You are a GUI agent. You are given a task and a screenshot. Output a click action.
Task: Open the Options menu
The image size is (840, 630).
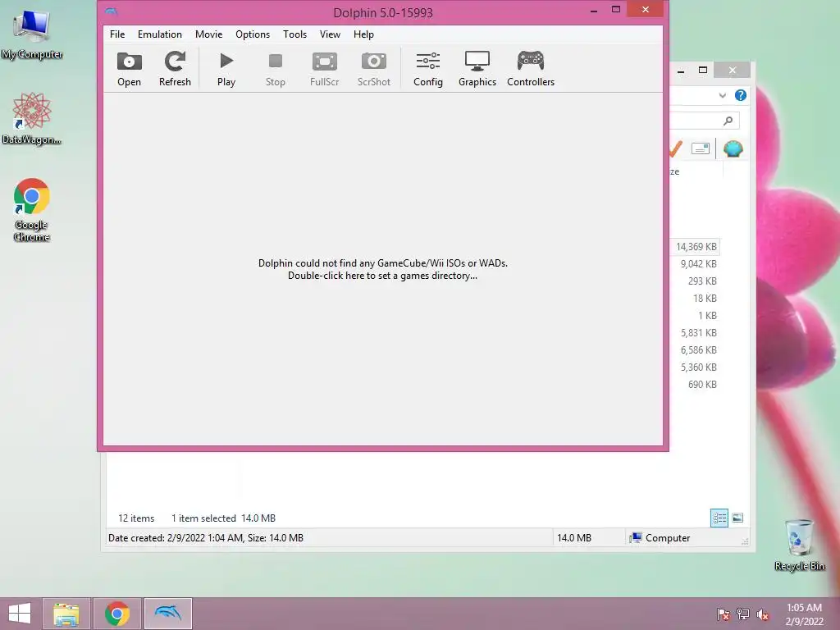pyautogui.click(x=253, y=34)
